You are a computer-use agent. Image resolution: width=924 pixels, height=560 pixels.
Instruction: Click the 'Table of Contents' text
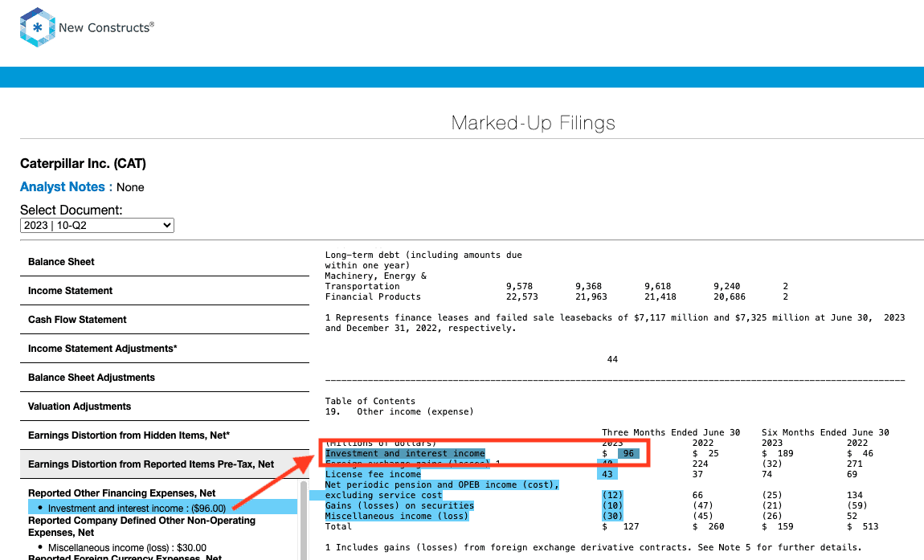(x=370, y=401)
